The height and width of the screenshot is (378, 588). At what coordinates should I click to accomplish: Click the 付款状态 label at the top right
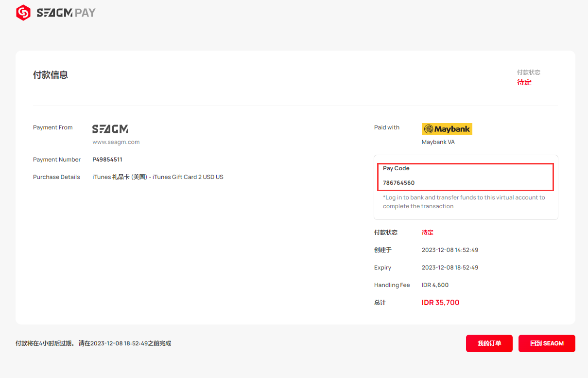(x=529, y=72)
